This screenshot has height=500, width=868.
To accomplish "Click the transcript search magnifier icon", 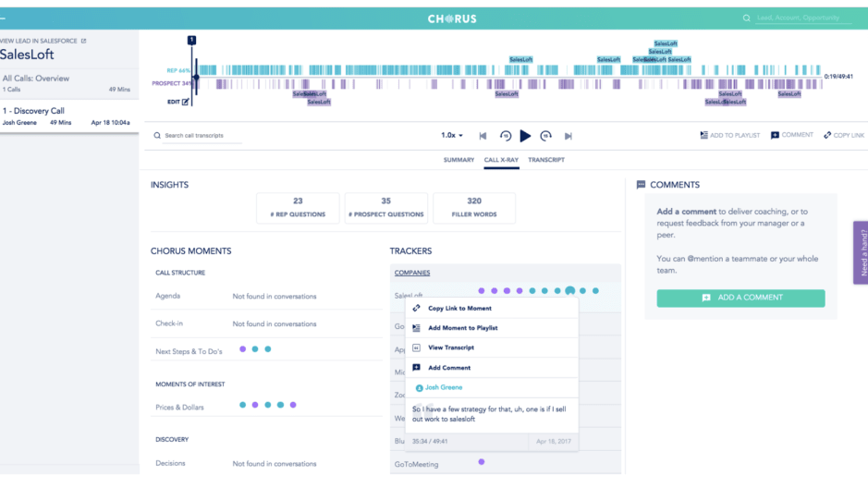I will 157,135.
